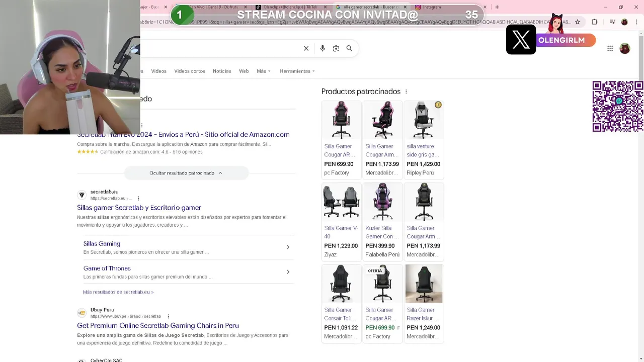Click the PEN 1,229.00 price
This screenshot has height=362, width=644.
(x=341, y=246)
